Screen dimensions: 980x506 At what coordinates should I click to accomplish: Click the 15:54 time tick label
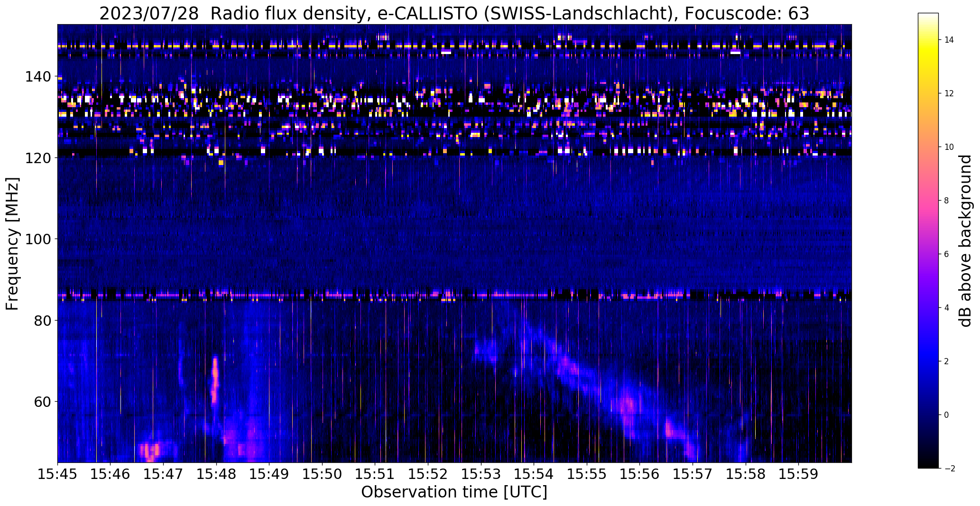point(534,474)
